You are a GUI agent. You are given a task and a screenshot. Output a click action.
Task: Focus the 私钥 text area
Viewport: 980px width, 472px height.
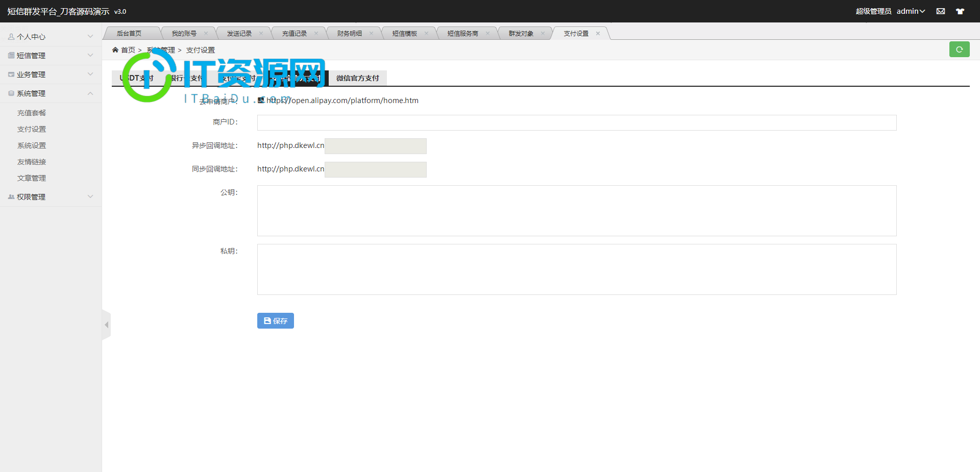pos(577,269)
